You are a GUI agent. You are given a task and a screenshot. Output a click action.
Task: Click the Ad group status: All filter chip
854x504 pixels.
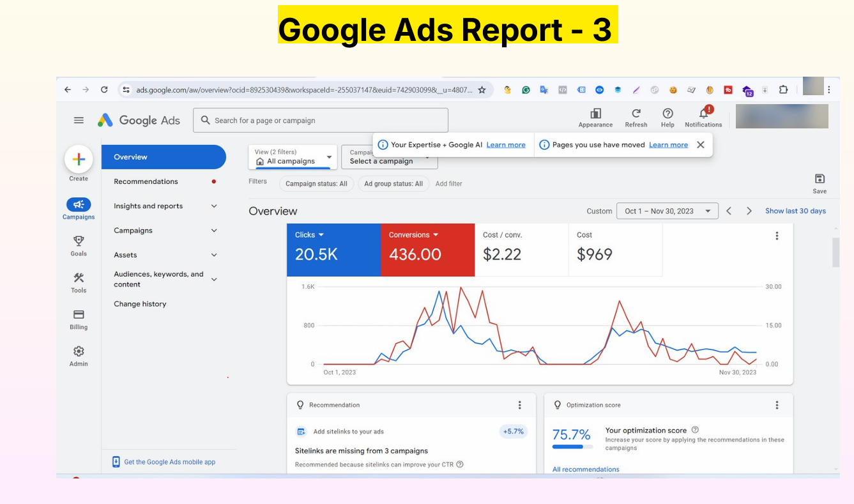pyautogui.click(x=393, y=184)
